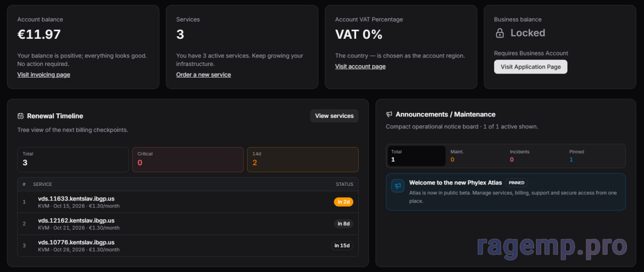The height and width of the screenshot is (272, 644).
Task: Click the View services button
Action: click(334, 116)
